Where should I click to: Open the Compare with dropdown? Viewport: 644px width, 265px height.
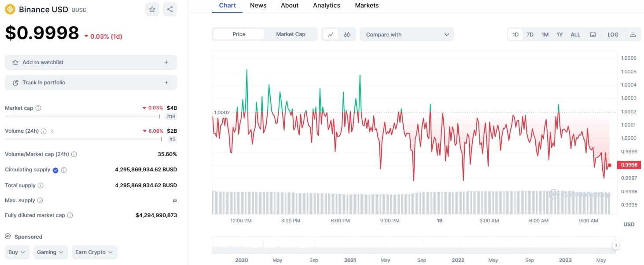pyautogui.click(x=407, y=35)
